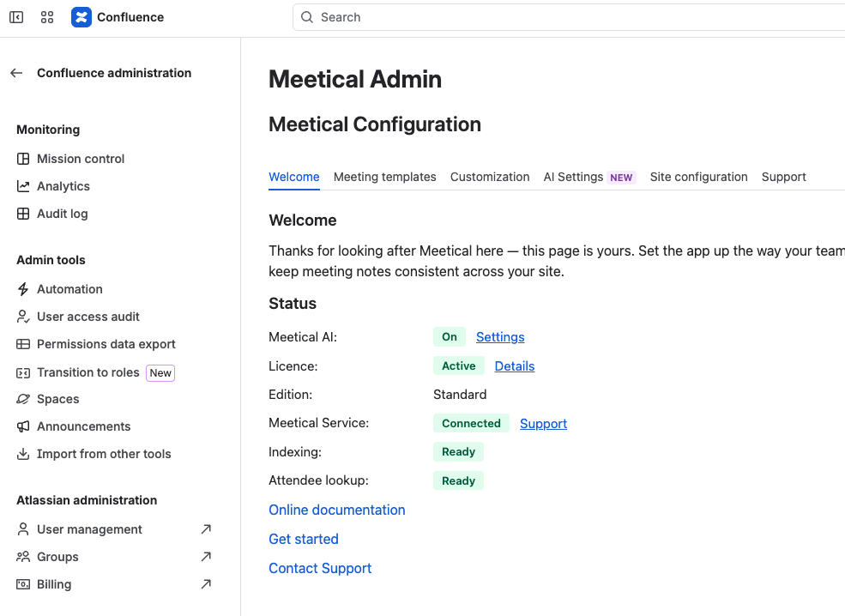
Task: Click the User management external arrow
Action: click(x=206, y=529)
